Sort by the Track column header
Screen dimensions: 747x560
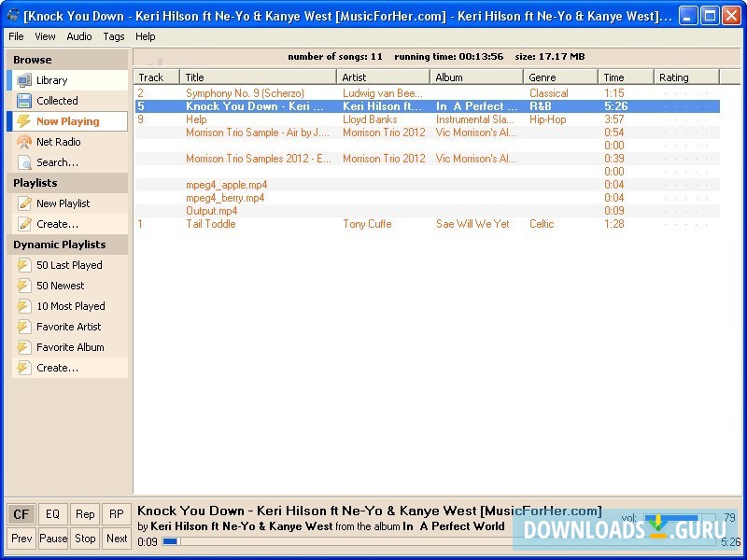[157, 77]
